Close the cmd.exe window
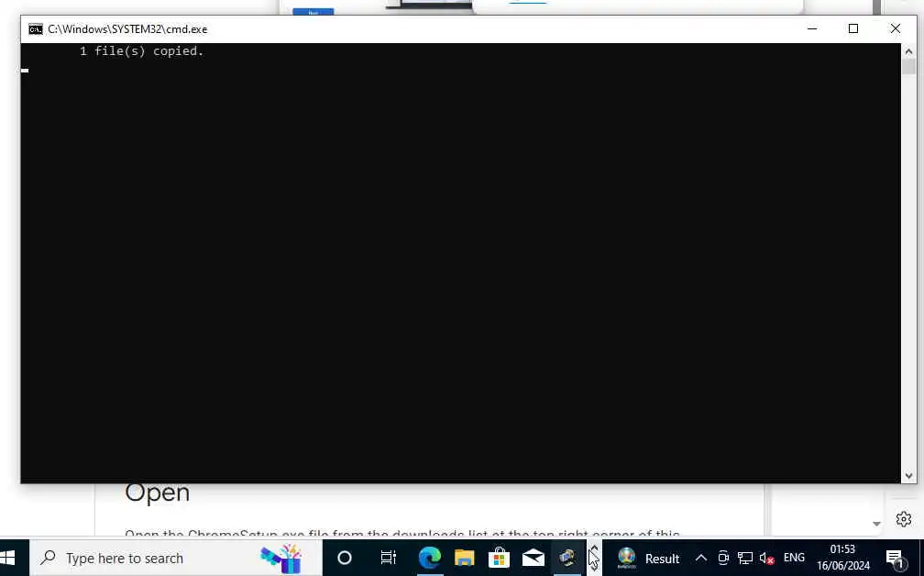 (895, 28)
